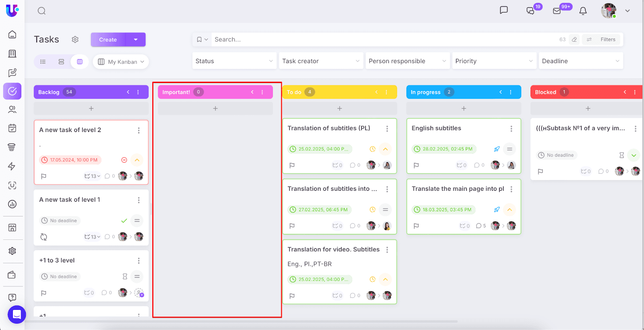Open the notification bell icon
This screenshot has height=330, width=644.
(x=583, y=11)
